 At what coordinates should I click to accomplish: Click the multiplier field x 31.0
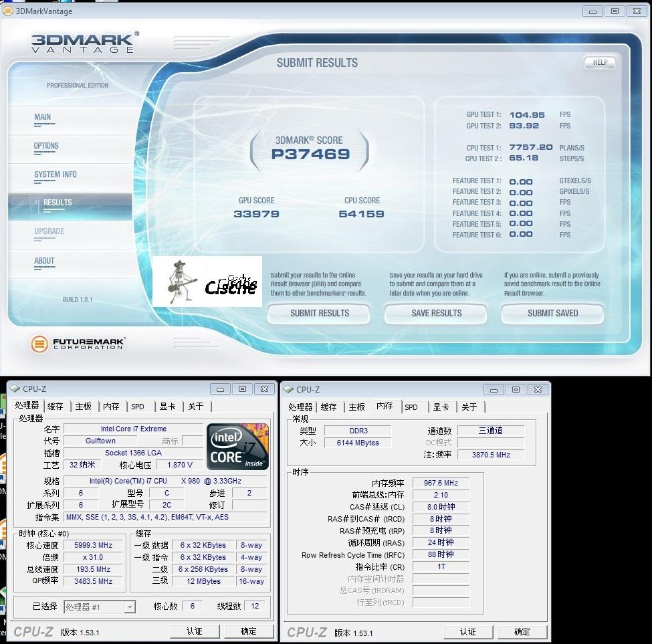(x=93, y=557)
